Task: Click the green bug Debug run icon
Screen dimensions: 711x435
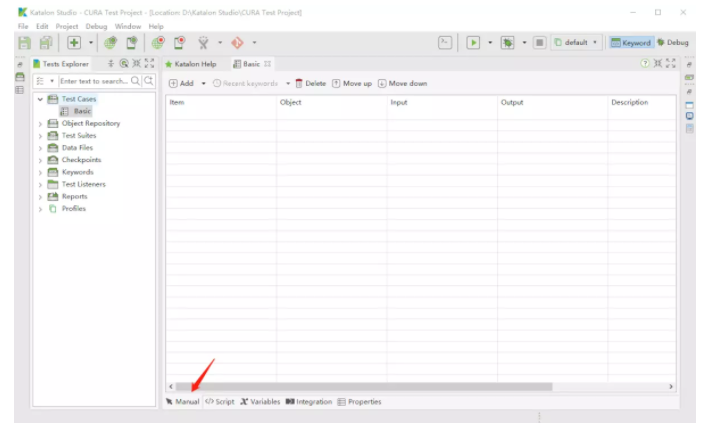Action: (507, 43)
